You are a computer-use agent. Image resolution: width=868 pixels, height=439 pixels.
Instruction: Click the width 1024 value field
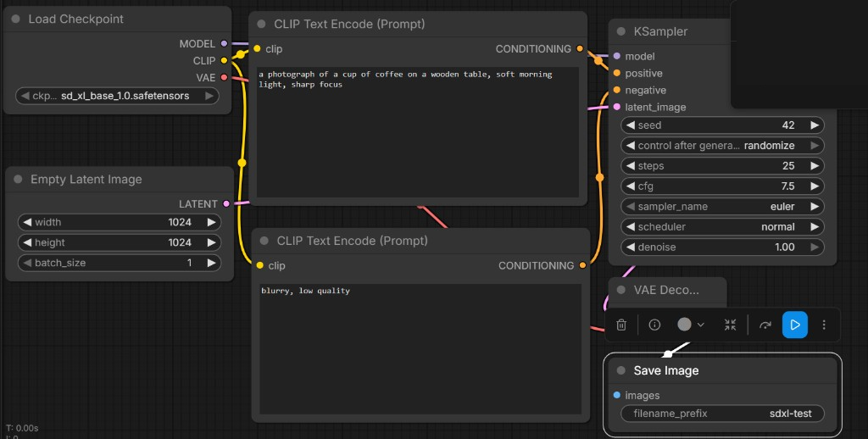coord(119,222)
